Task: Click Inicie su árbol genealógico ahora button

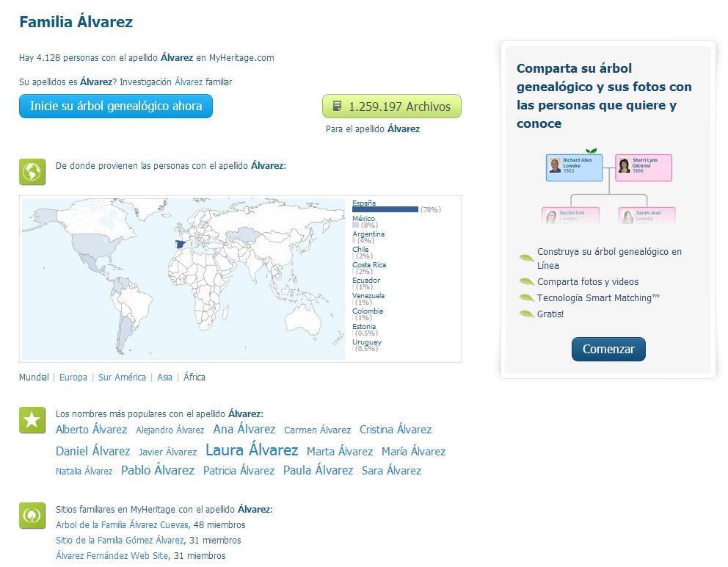Action: (x=116, y=106)
